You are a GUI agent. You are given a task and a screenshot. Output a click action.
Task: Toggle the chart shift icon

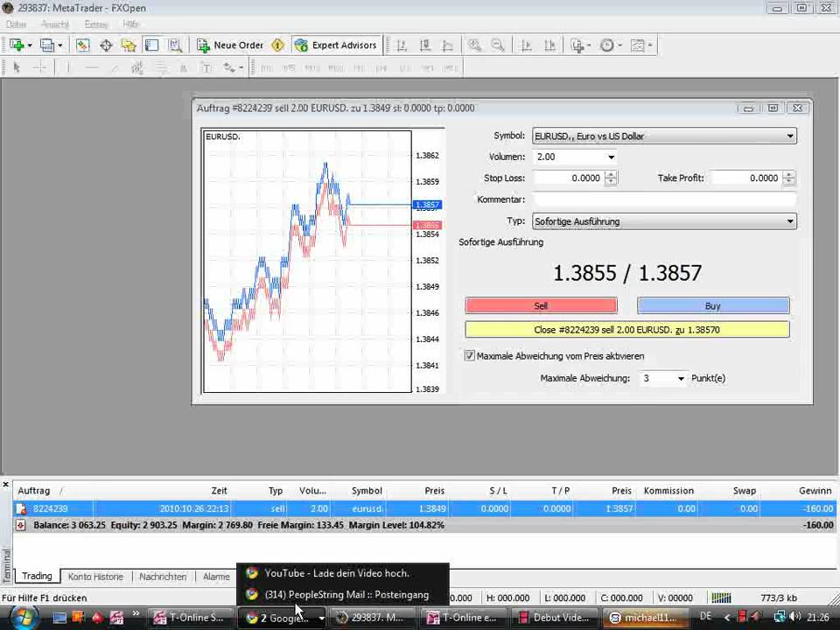tap(550, 45)
